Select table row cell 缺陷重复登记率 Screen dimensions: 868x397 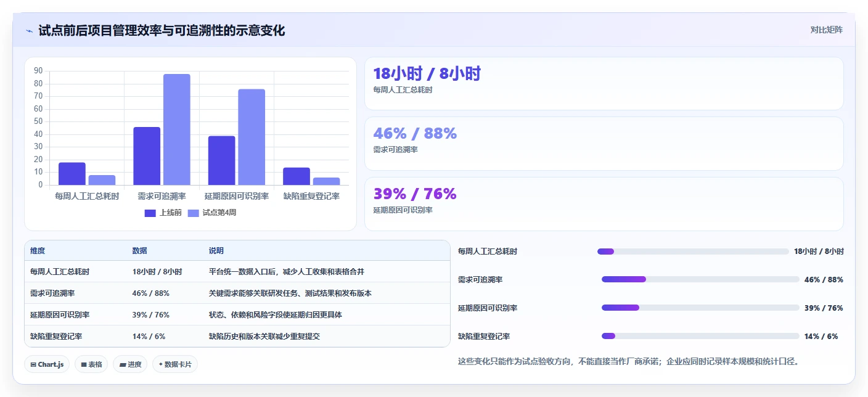(x=56, y=337)
